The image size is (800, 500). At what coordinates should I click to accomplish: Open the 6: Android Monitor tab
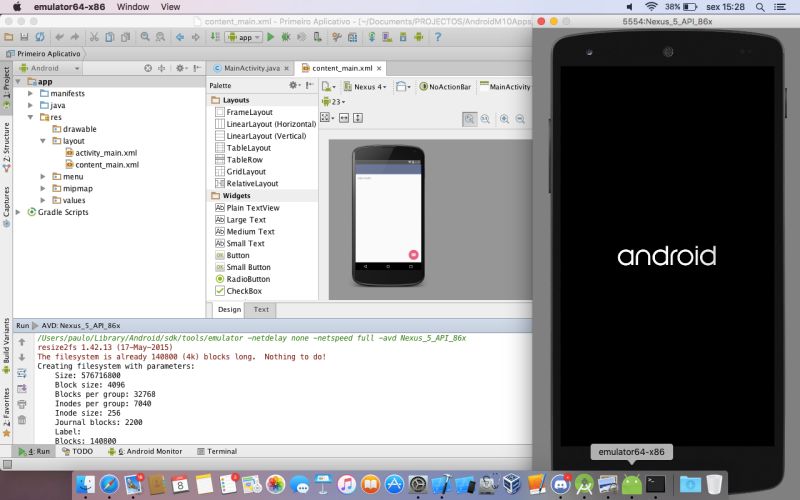(145, 451)
